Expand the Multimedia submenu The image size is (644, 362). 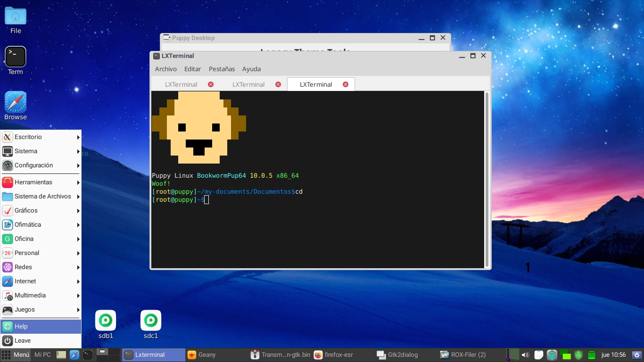click(x=41, y=296)
